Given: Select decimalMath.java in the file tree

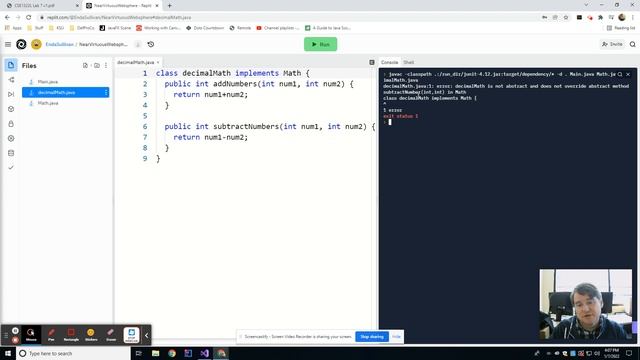Looking at the screenshot, I should [x=65, y=92].
